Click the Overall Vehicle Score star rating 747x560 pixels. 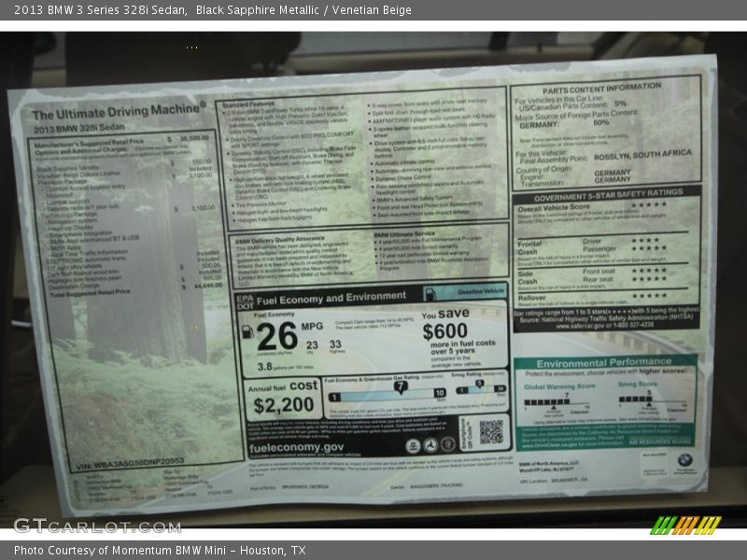tap(648, 205)
